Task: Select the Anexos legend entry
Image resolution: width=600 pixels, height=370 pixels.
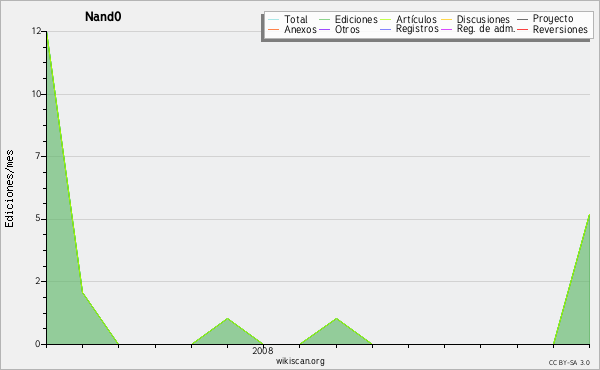Action: pyautogui.click(x=292, y=29)
